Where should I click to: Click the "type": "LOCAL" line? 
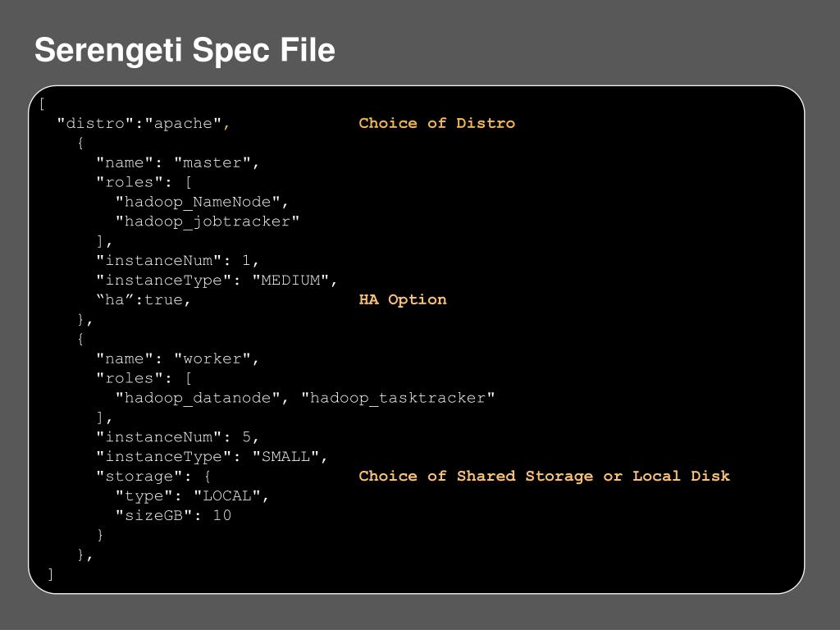[x=192, y=496]
